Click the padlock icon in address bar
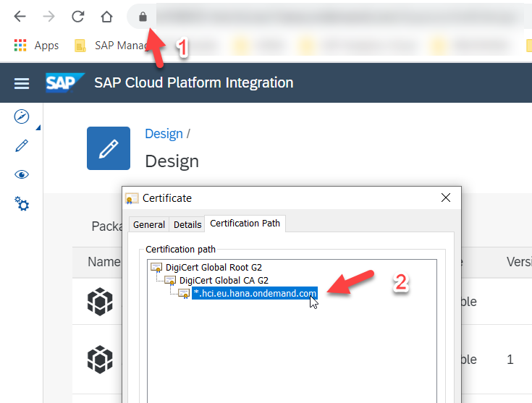This screenshot has height=403, width=532. pos(143,17)
